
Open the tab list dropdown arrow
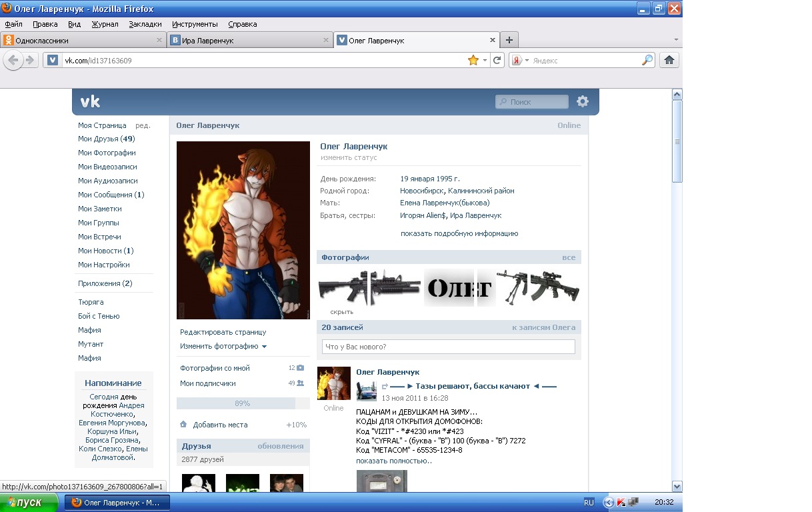pos(676,40)
